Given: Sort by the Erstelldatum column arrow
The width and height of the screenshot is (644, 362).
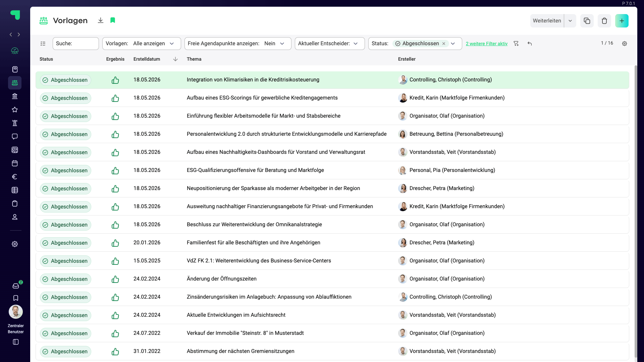Looking at the screenshot, I should [x=175, y=59].
